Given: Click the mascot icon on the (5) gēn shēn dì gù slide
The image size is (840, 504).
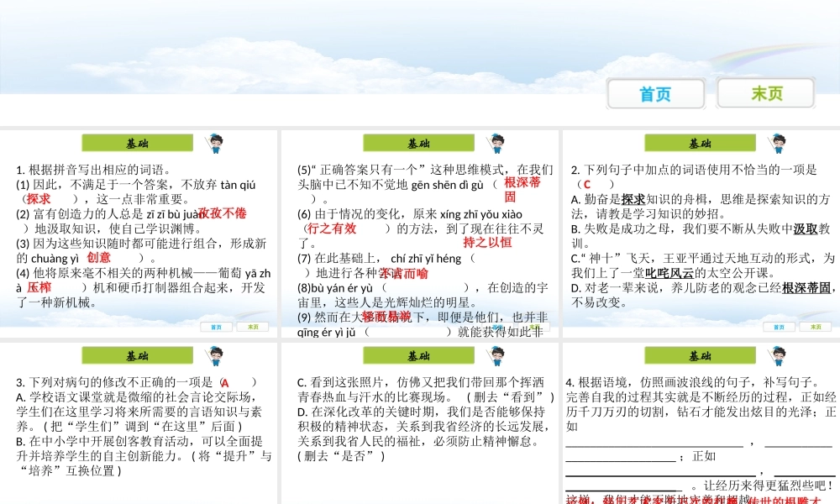Looking at the screenshot, I should (496, 144).
